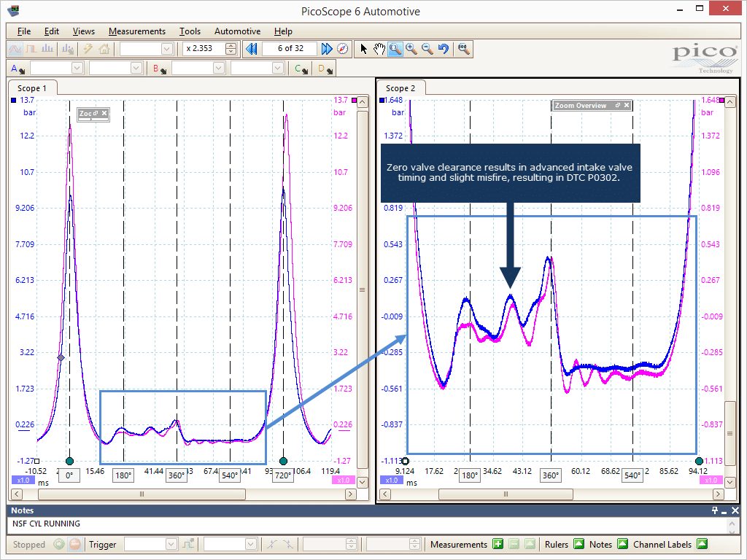This screenshot has width=747, height=560.
Task: Toggle the Notes panel display
Action: pyautogui.click(x=622, y=544)
